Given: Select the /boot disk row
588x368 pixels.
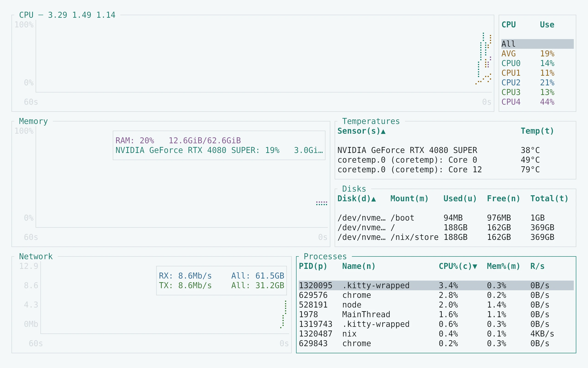Looking at the screenshot, I should click(455, 218).
